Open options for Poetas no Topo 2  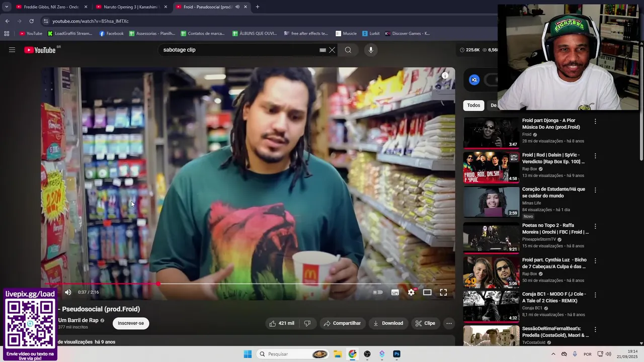click(595, 226)
